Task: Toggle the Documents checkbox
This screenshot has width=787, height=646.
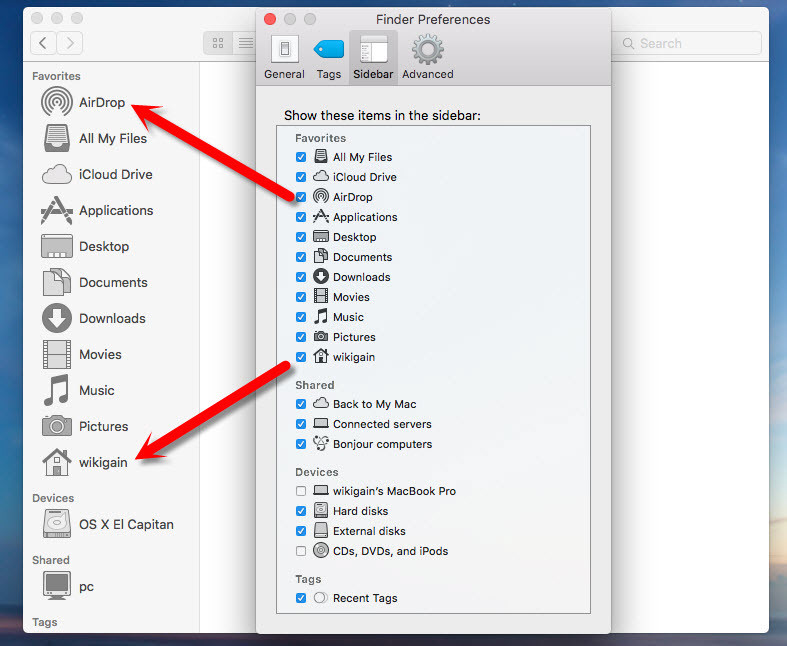Action: (301, 257)
